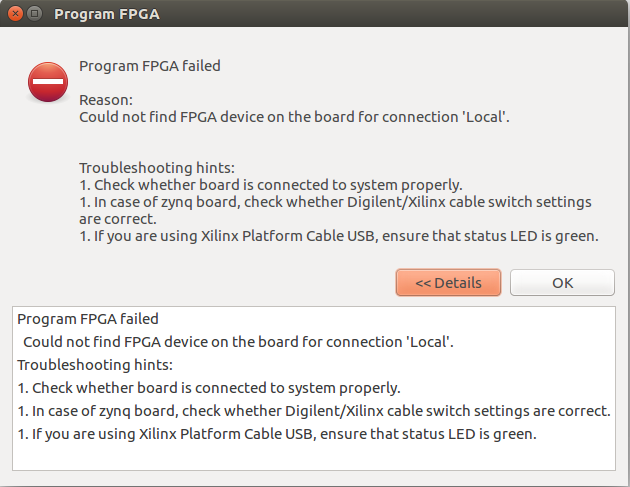630x487 pixels.
Task: Click the empty area below details text
Action: tap(314, 456)
